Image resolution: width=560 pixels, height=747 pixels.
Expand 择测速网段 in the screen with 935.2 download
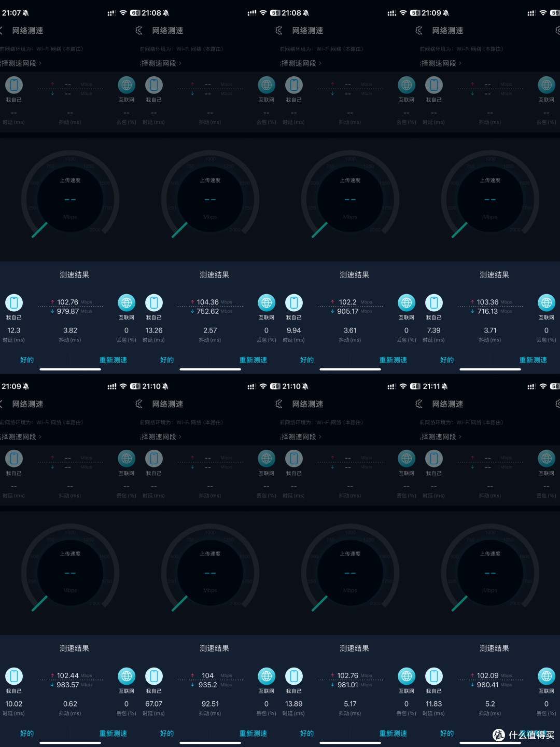[x=161, y=437]
